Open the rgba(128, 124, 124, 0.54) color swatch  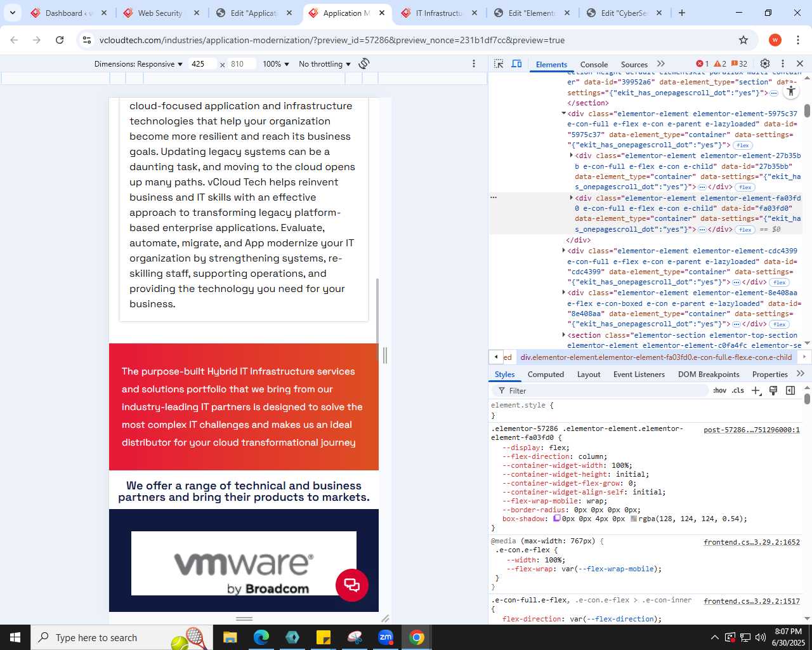[x=634, y=519]
